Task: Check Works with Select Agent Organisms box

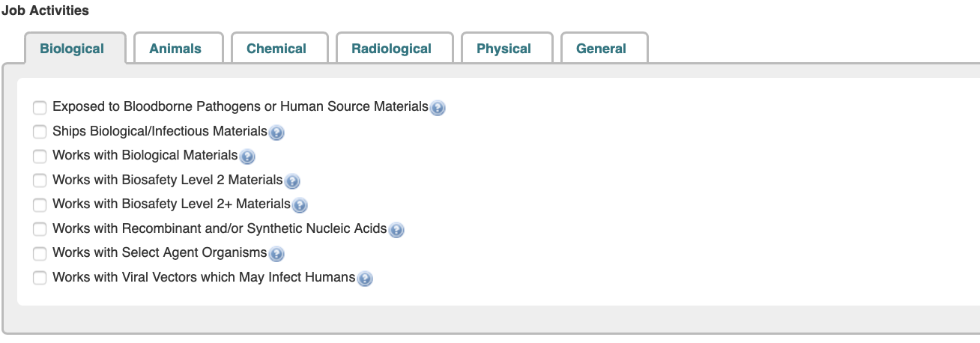Action: click(40, 254)
